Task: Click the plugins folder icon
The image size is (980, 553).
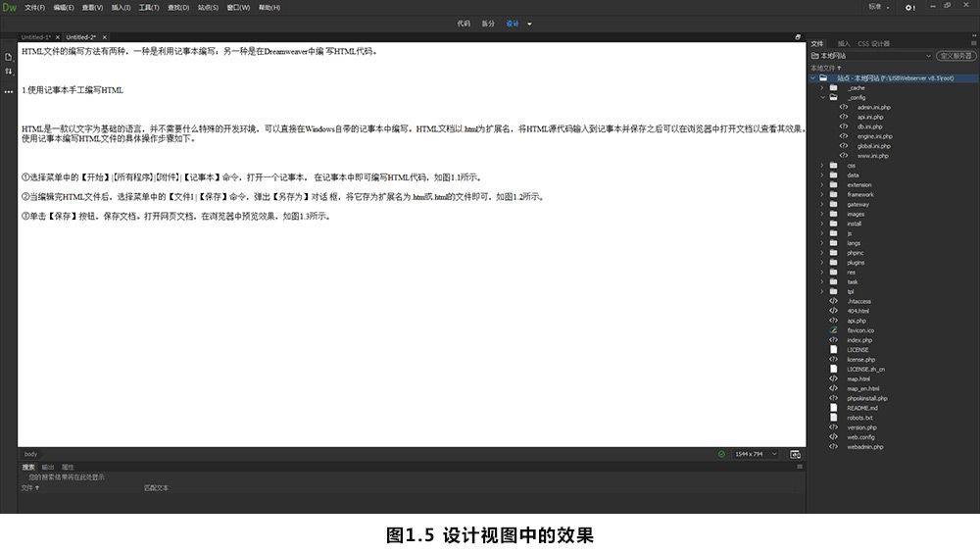Action: tap(833, 262)
